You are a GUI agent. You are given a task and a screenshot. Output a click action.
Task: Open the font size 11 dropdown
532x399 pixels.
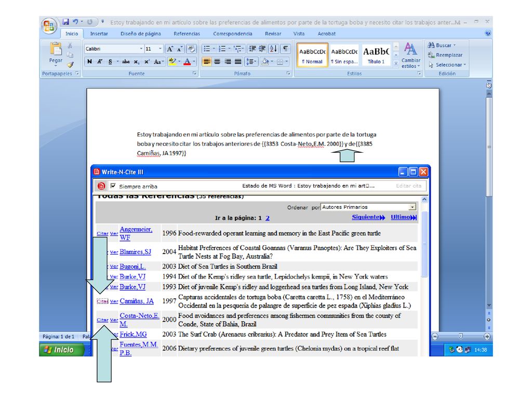pos(160,49)
